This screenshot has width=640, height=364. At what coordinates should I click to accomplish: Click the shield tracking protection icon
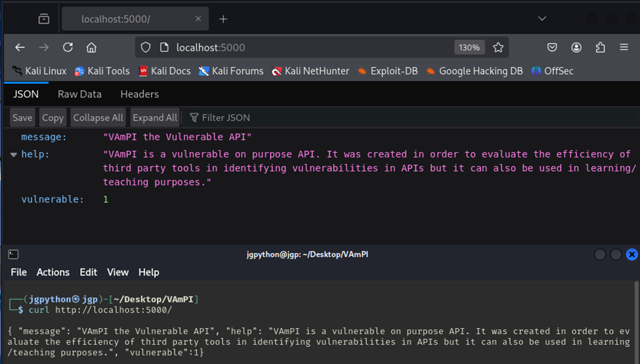[146, 47]
